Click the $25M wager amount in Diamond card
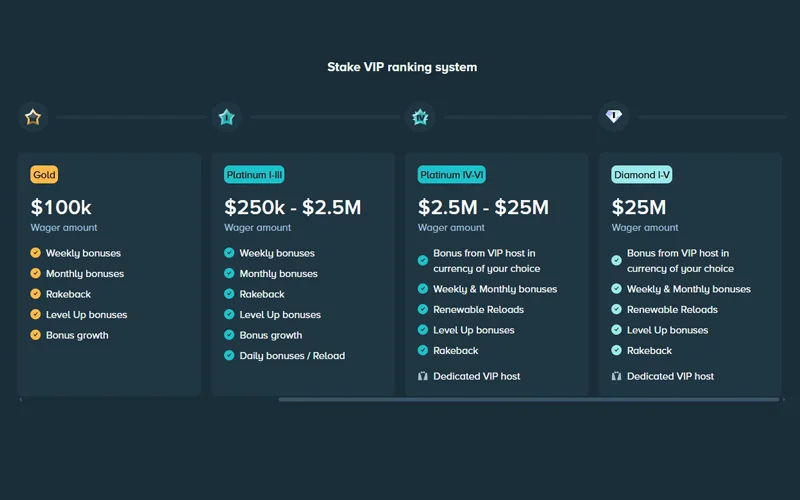The image size is (800, 500). (639, 207)
